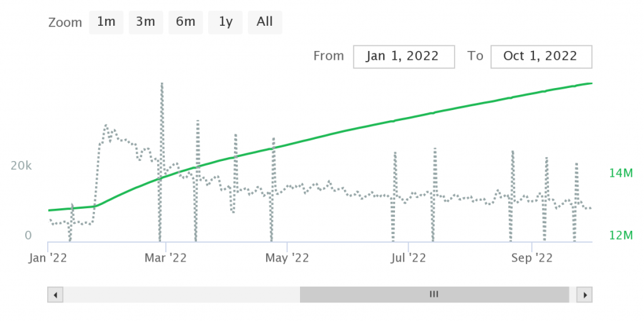Viewport: 644px width, 322px height.
Task: Click the 20k left axis label
Action: point(21,166)
